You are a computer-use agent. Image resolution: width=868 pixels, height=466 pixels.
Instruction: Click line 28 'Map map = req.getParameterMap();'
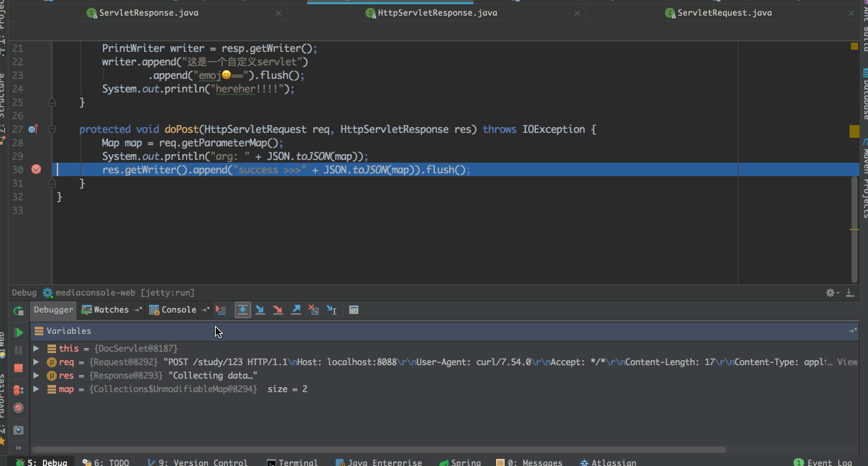tap(192, 143)
